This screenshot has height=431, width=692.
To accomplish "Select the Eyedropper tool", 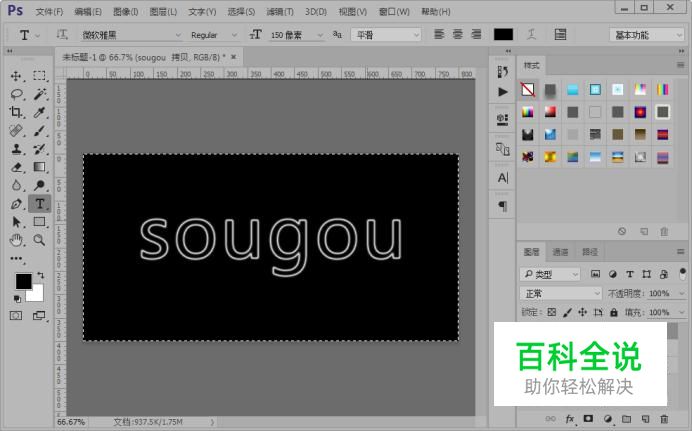I will pyautogui.click(x=39, y=112).
